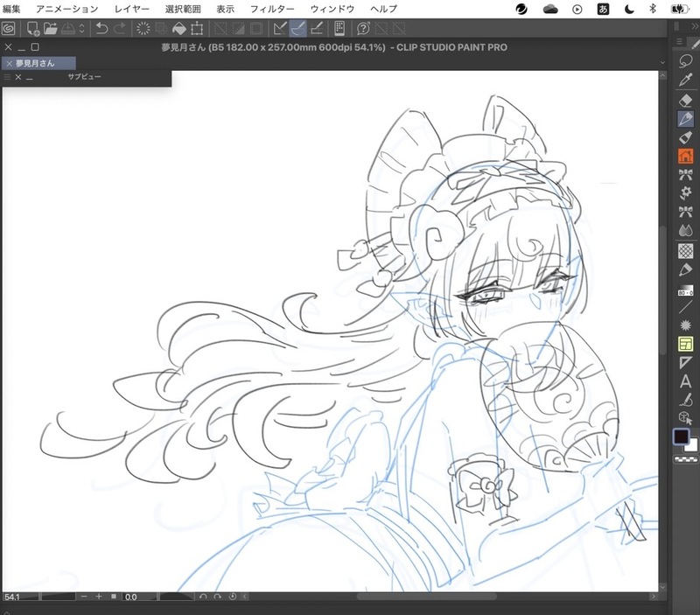Select the Text tool (A)
700x615 pixels.
(x=685, y=382)
